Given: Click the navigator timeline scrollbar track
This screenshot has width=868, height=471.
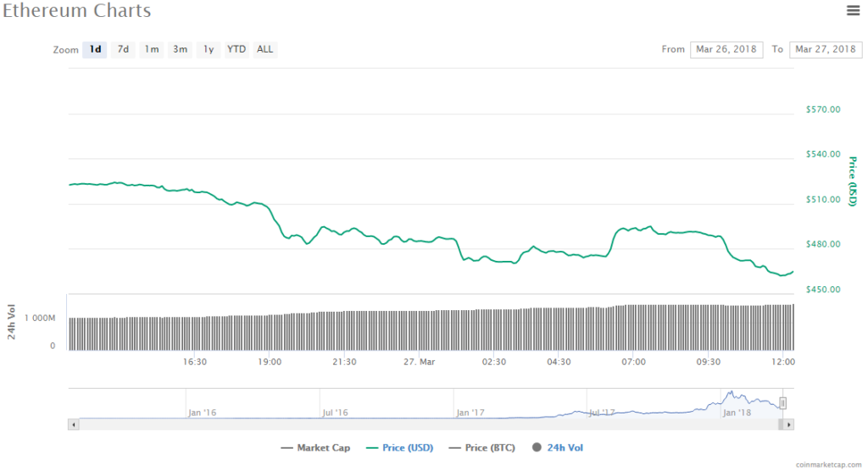Looking at the screenshot, I should click(424, 424).
